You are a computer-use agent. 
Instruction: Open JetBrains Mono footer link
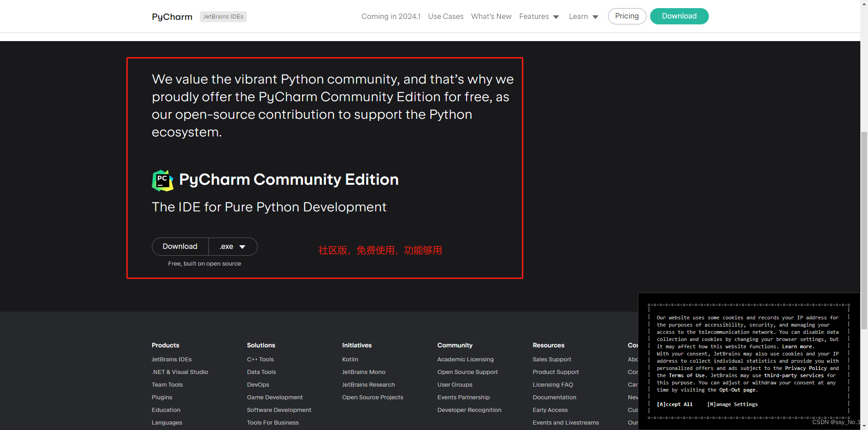(x=363, y=372)
